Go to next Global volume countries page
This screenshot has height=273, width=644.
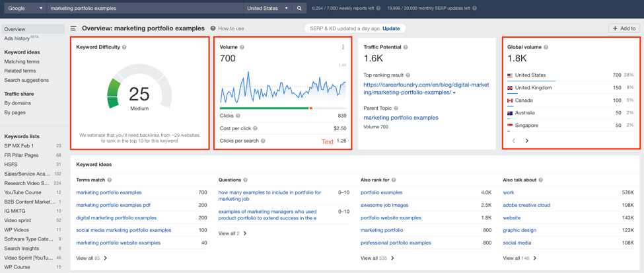tap(526, 141)
